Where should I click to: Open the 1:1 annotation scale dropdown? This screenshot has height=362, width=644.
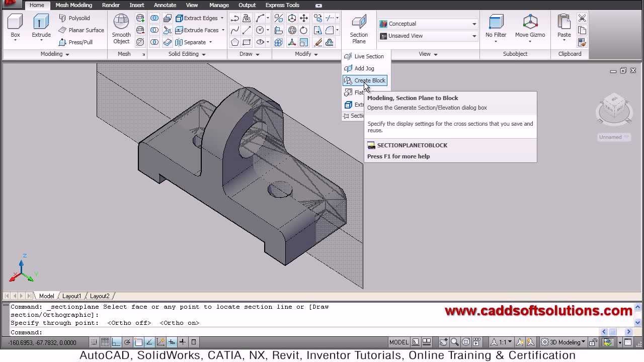click(x=502, y=342)
